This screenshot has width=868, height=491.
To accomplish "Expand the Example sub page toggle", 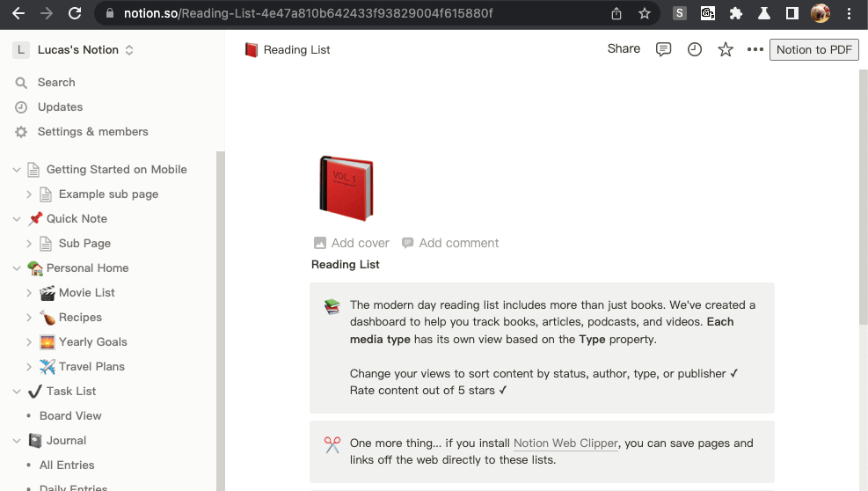I will [29, 194].
